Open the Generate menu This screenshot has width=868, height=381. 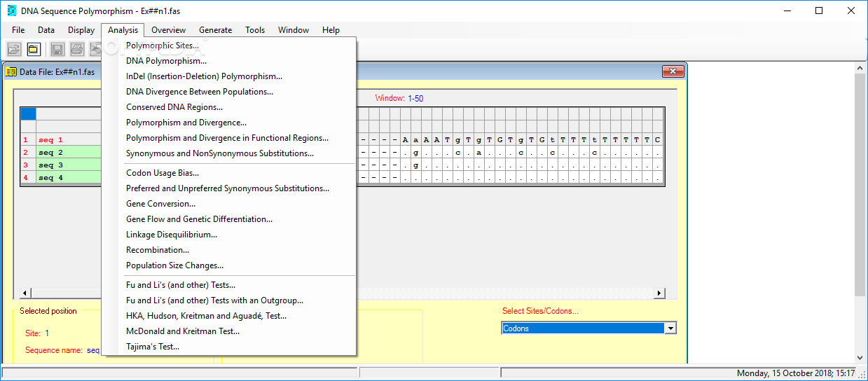coord(216,30)
